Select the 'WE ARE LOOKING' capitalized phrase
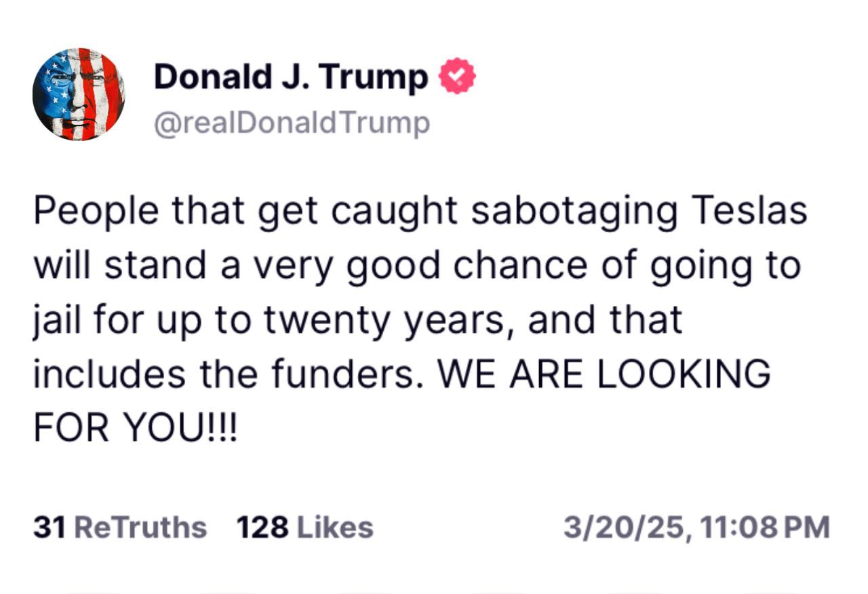The image size is (868, 594). 604,374
